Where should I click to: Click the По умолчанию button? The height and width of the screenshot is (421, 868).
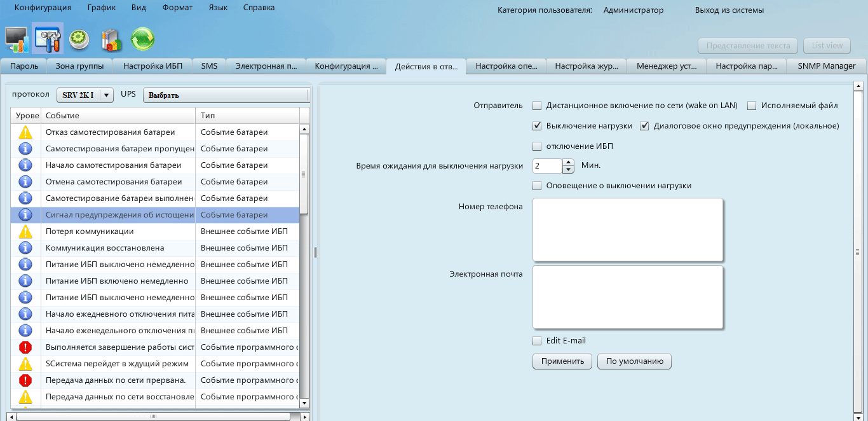[634, 361]
